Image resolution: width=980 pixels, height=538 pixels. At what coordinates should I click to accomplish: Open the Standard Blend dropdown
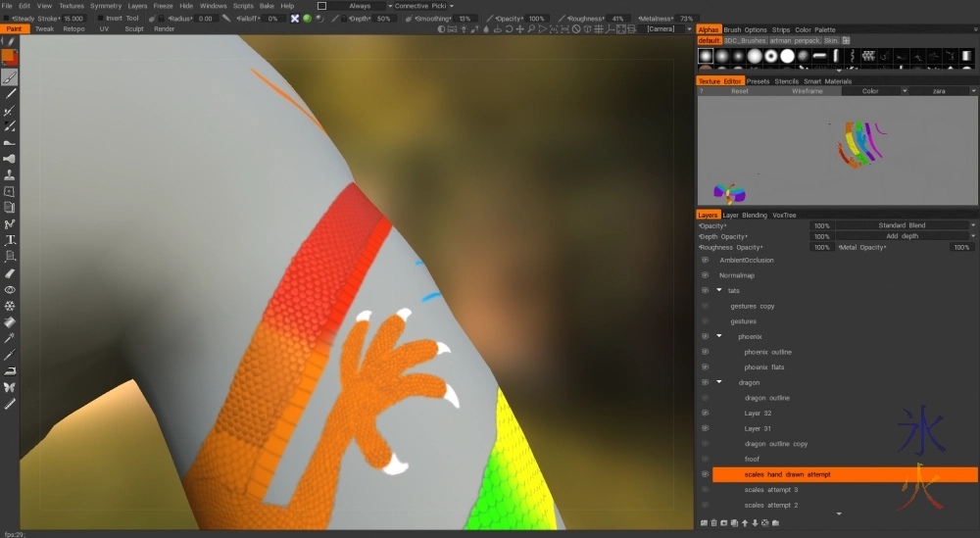click(x=904, y=225)
